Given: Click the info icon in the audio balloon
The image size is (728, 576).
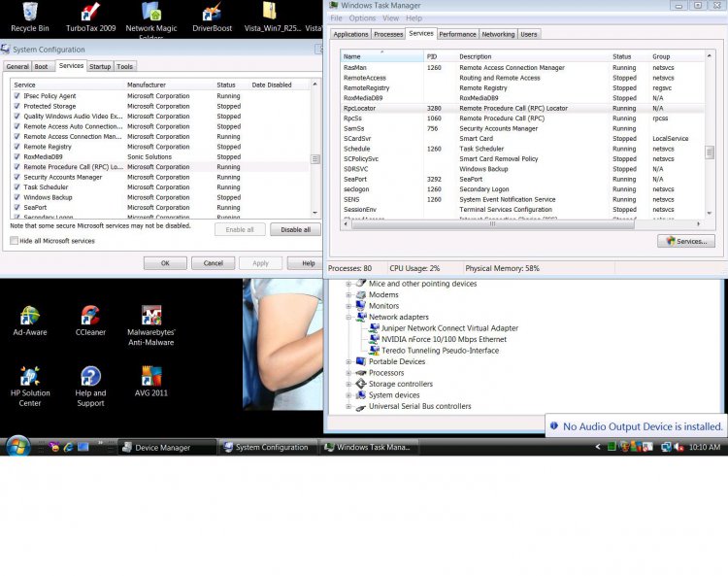Looking at the screenshot, I should click(x=553, y=426).
